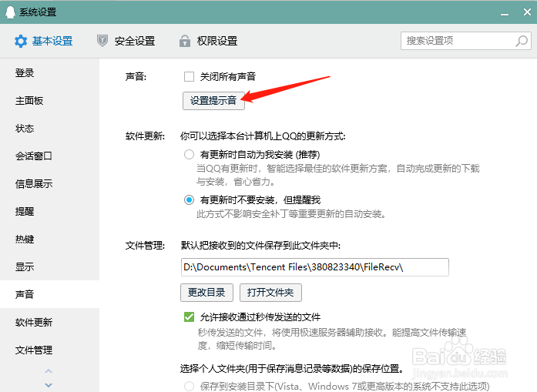Viewport: 537px width, 392px height.
Task: Click text 默认把接收到的文件保存到此文件夹中
Action: 260,245
